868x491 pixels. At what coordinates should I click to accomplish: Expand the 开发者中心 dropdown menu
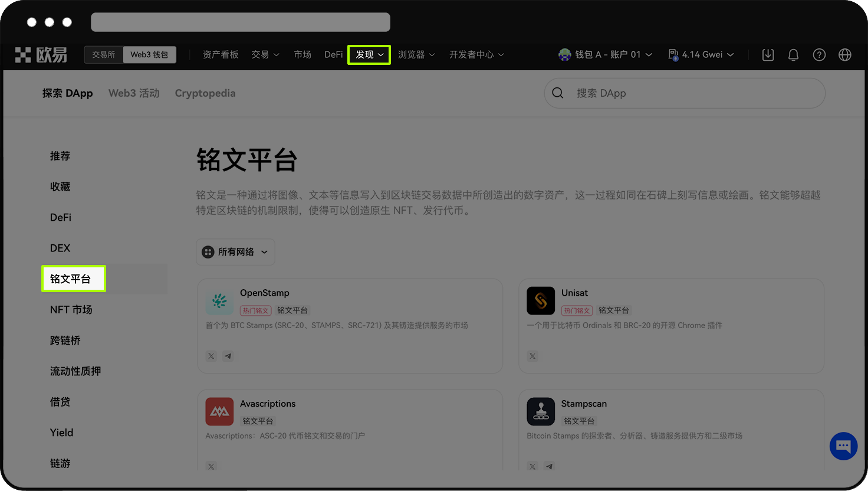[x=476, y=55]
